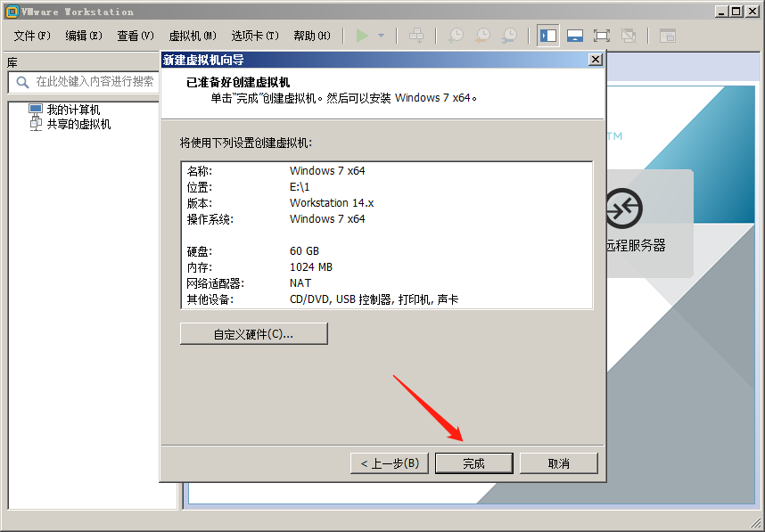Screen dimensions: 765x532
Task: Click the 上一步(B) back button
Action: click(x=390, y=463)
